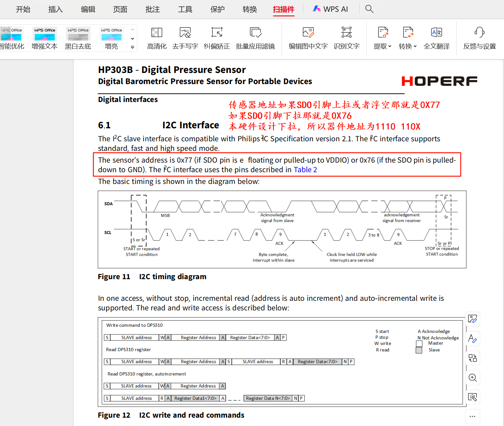Screen dimensions: 504x426
Task: Show previous row of filter presets
Action: tap(132, 30)
